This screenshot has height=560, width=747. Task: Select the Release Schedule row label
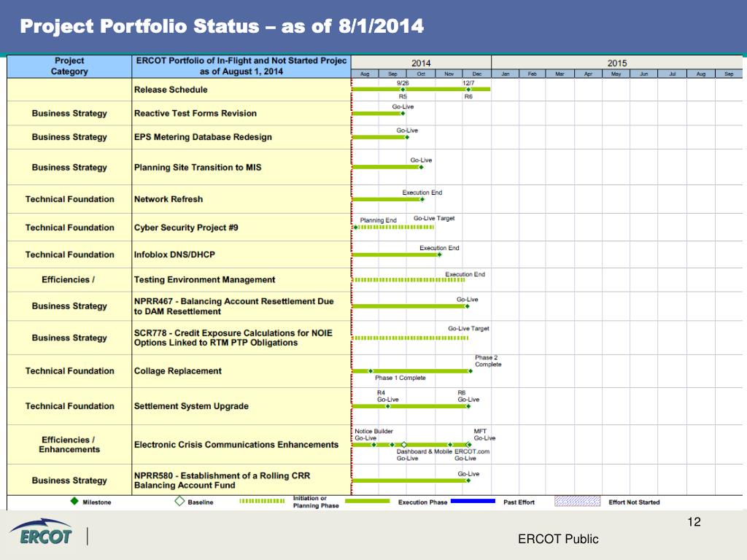(171, 90)
